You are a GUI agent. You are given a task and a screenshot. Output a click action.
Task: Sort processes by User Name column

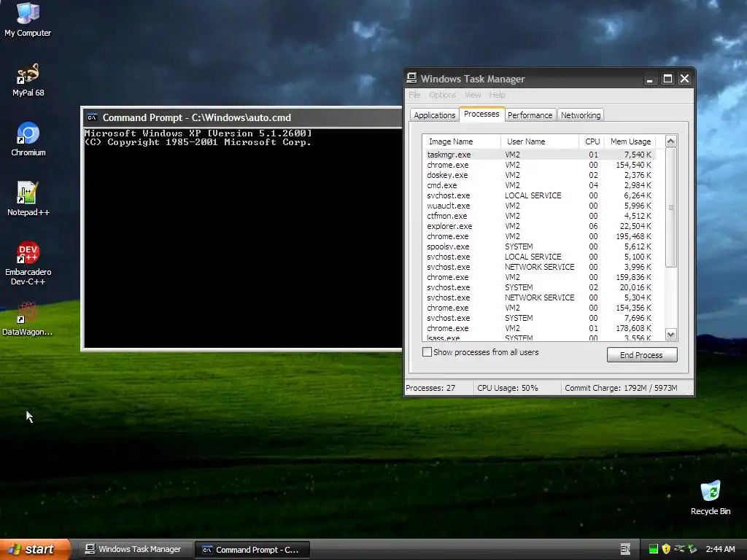(x=540, y=141)
